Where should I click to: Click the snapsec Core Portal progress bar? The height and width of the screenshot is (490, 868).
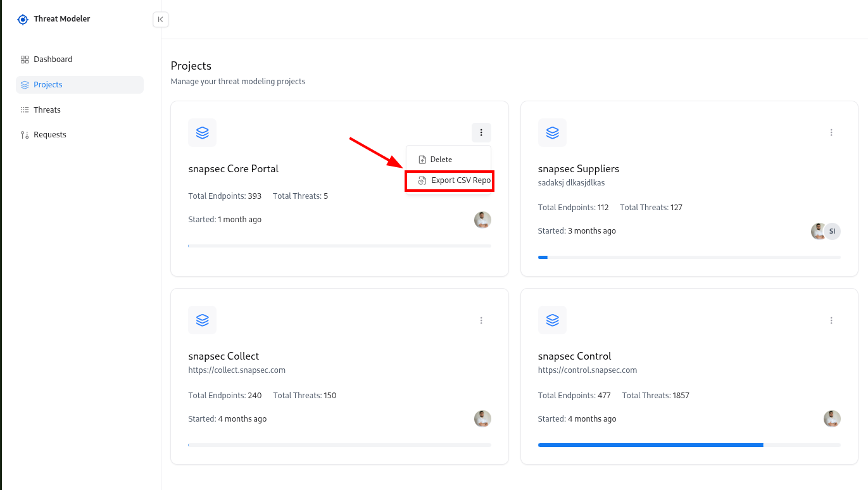point(340,246)
